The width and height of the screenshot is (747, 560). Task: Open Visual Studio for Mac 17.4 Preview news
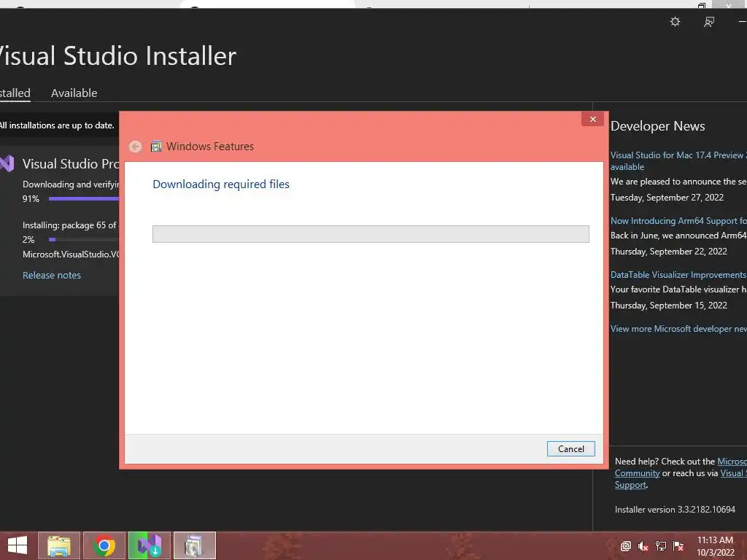[x=678, y=161]
